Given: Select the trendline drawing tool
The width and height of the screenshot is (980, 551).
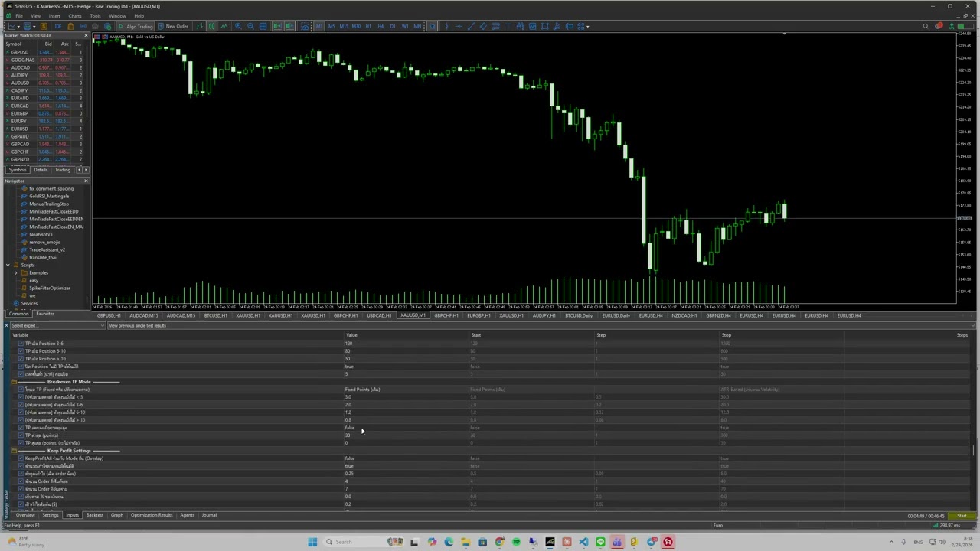Looking at the screenshot, I should point(471,26).
